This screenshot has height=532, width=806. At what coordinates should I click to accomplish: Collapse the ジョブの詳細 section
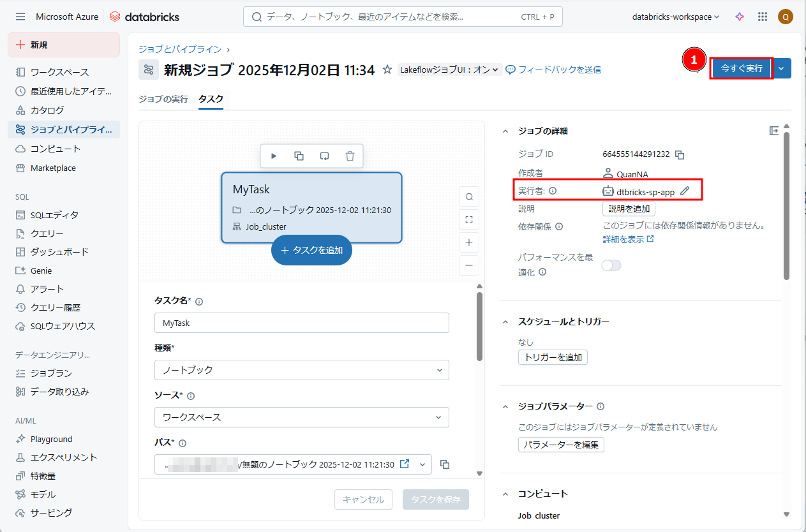505,131
